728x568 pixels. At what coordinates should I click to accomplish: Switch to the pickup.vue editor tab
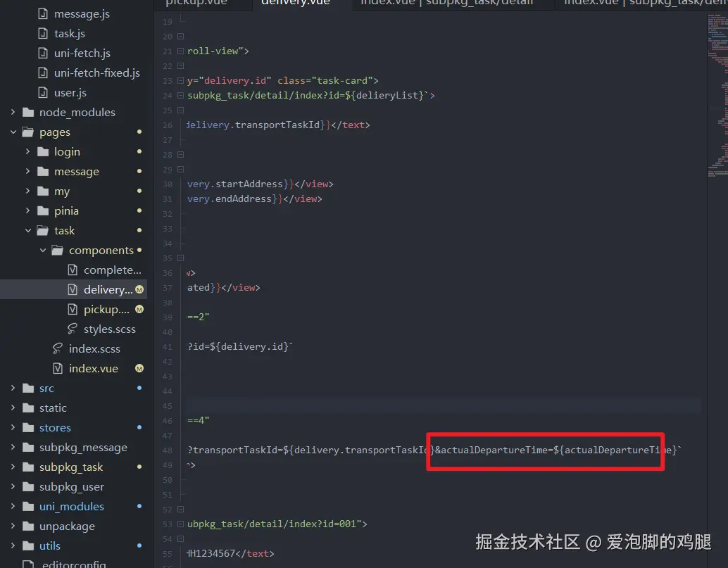coord(196,3)
